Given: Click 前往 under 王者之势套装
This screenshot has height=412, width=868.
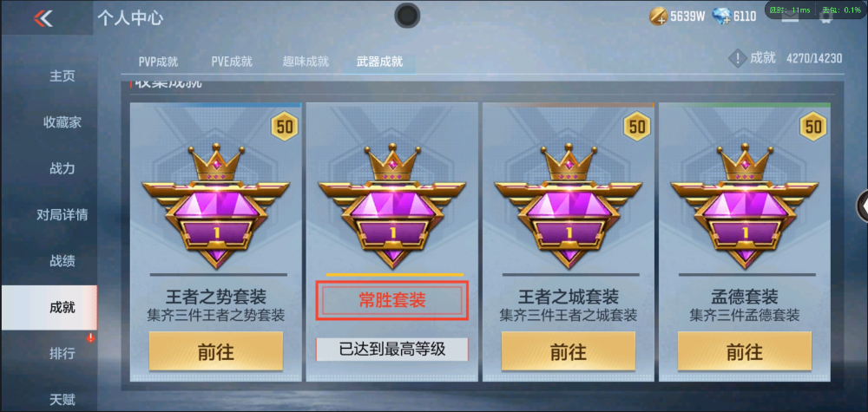Looking at the screenshot, I should [x=216, y=351].
